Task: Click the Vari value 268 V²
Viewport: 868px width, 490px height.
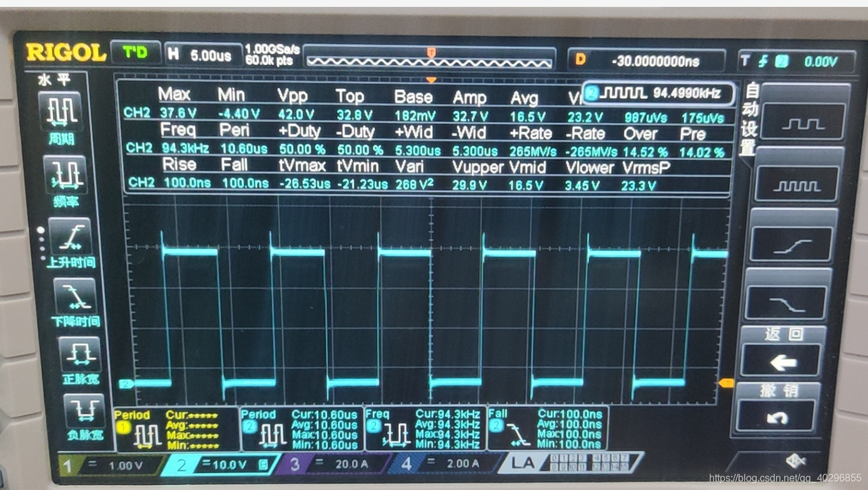Action: 415,184
